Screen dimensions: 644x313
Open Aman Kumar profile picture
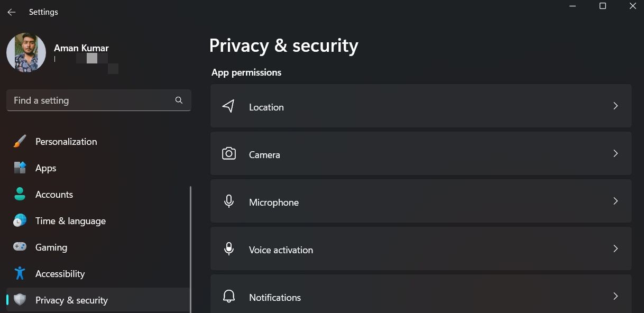(26, 52)
